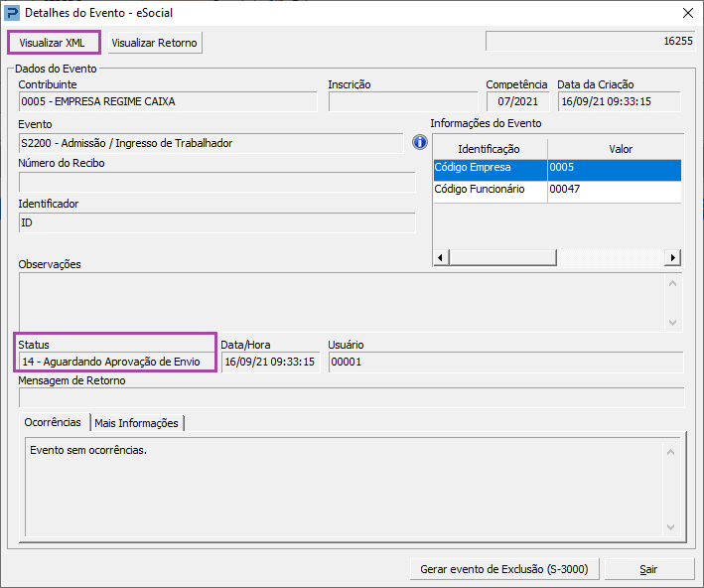Click the Número do Recibo field
This screenshot has width=704, height=588.
pyautogui.click(x=216, y=182)
